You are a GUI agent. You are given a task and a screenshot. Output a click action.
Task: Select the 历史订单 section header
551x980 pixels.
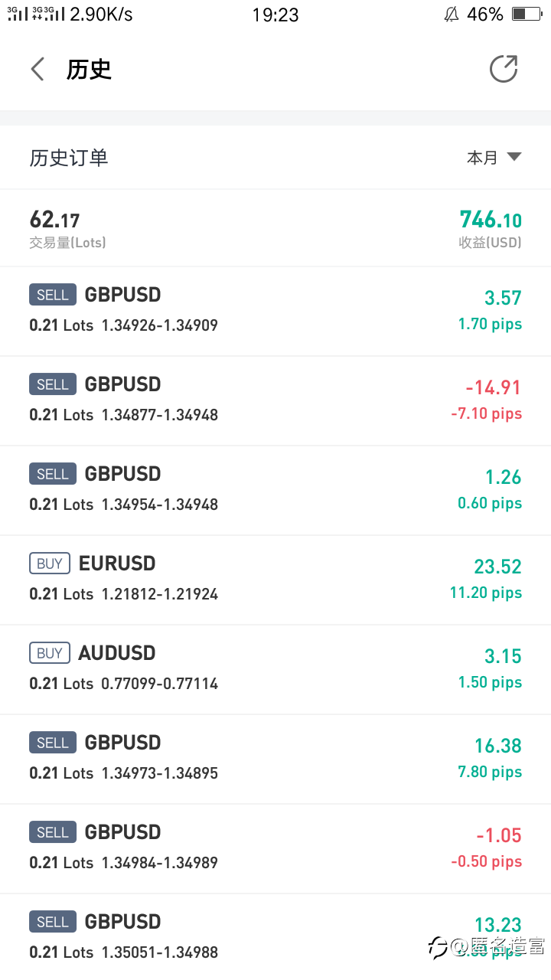tap(69, 158)
